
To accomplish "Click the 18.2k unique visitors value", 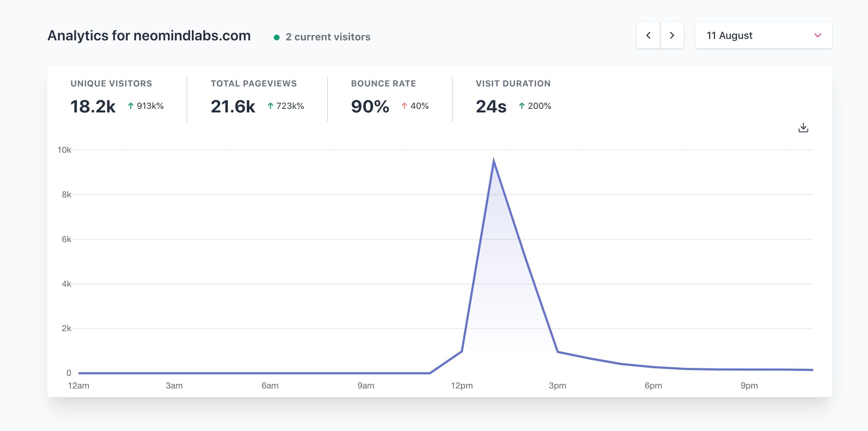I will [x=93, y=107].
